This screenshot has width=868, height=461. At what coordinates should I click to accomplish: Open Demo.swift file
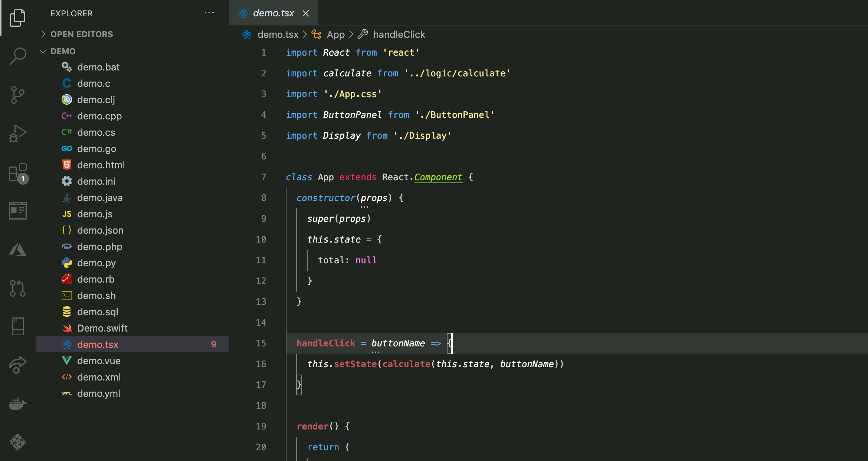pos(132,328)
